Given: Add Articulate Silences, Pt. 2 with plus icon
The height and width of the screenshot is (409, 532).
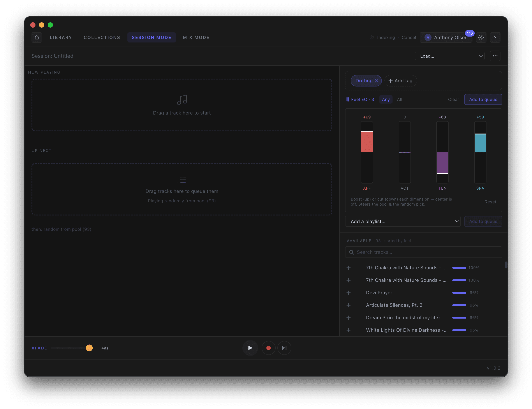Looking at the screenshot, I should (x=349, y=305).
